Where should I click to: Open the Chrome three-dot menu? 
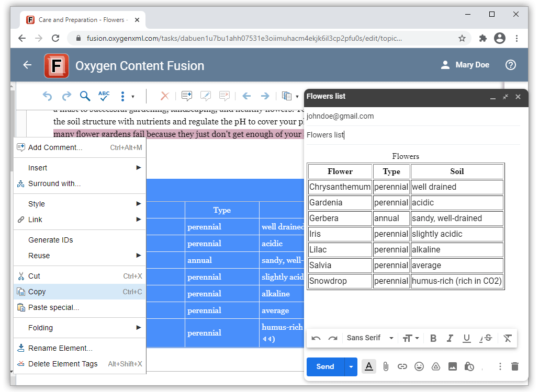[x=516, y=39]
